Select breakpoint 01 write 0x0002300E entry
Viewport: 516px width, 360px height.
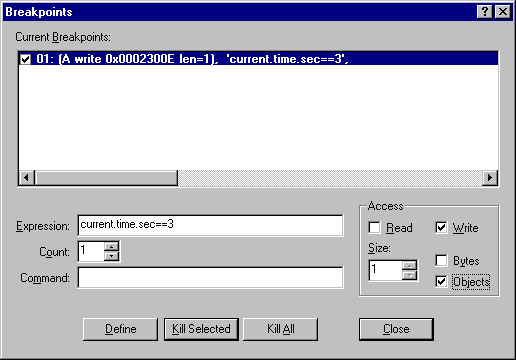258,59
